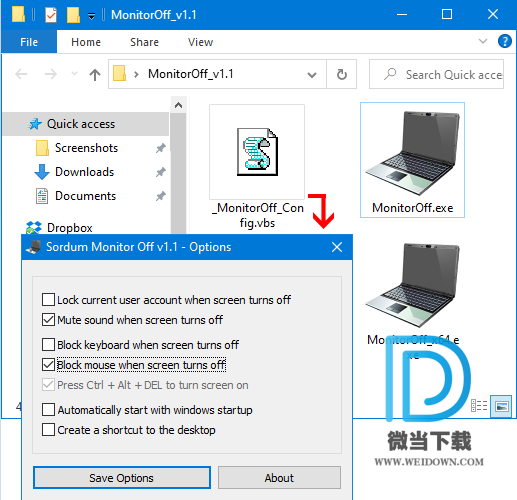
Task: Select the MonitorOff.exe laptop icon
Action: coord(412,154)
